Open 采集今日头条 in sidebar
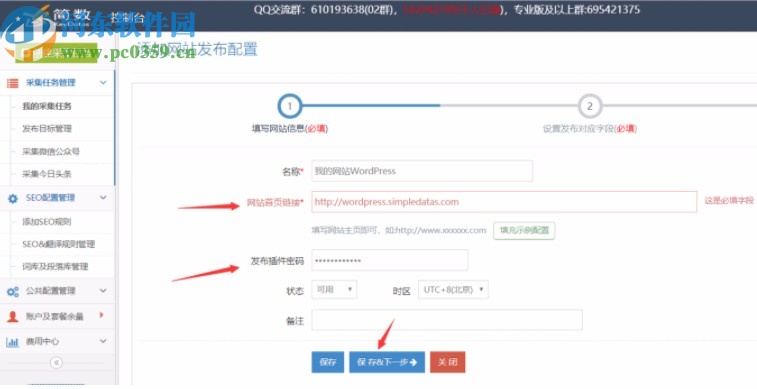This screenshot has height=389, width=757. point(47,174)
